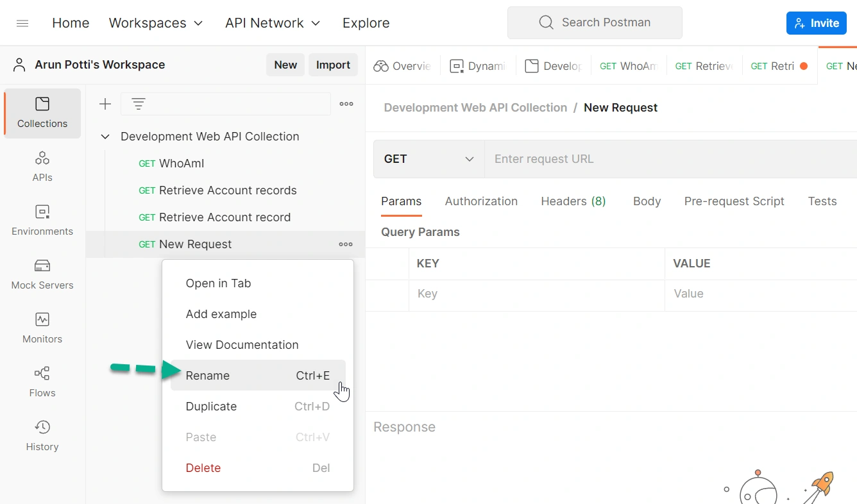Switch to the Authorization tab
The width and height of the screenshot is (857, 504).
[x=481, y=201]
